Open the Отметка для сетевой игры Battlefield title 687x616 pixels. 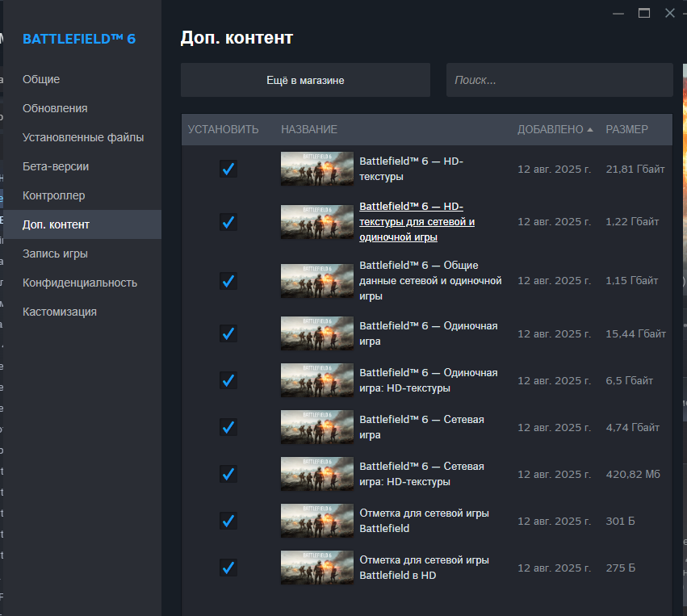pos(424,521)
